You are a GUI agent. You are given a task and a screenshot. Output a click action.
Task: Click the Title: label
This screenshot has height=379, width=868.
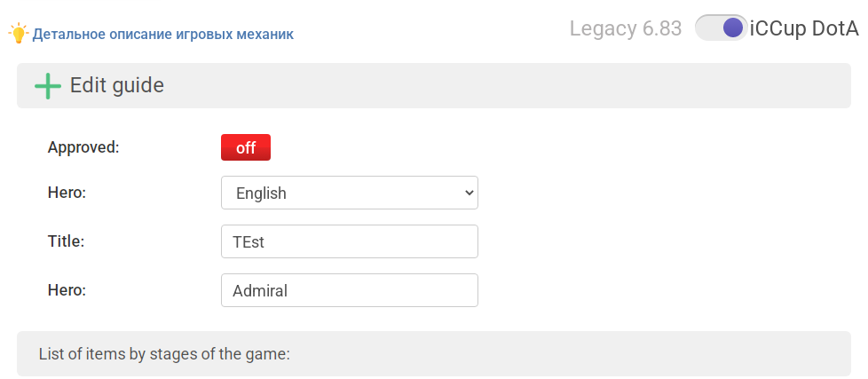point(66,241)
